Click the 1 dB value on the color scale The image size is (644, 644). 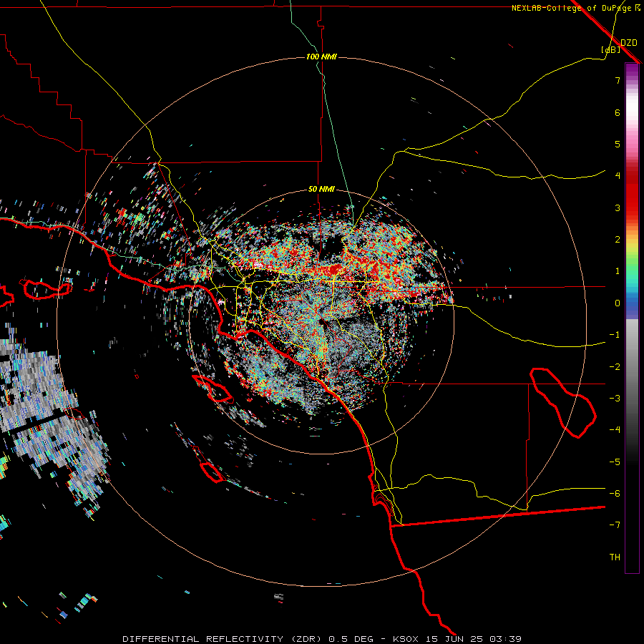(618, 271)
